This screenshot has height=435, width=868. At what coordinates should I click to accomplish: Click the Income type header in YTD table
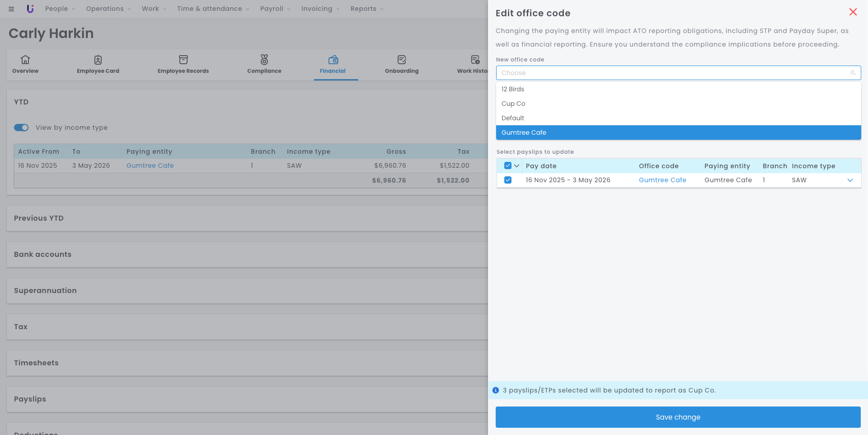click(309, 151)
